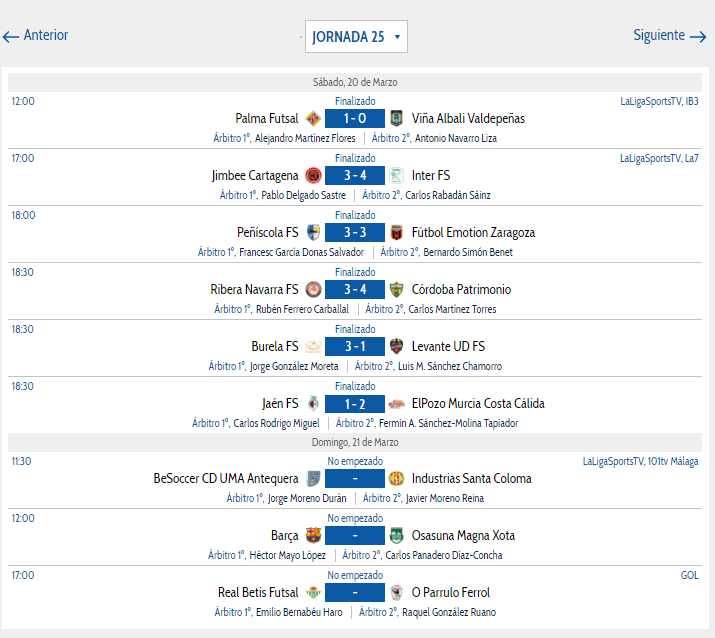Click the LaLigaSportsTV, IB3 broadcast label

point(659,101)
